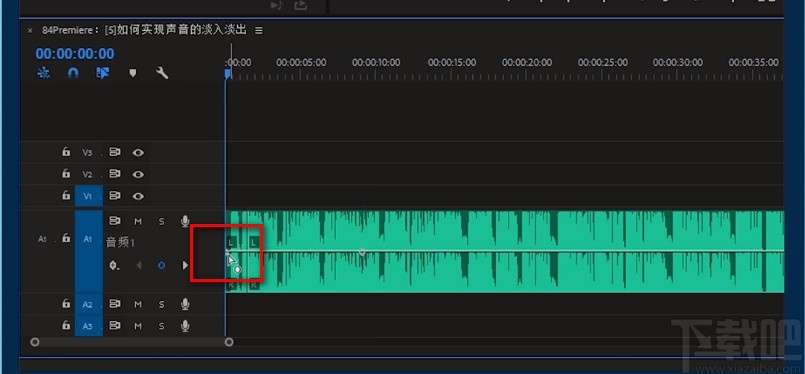The width and height of the screenshot is (805, 374).
Task: Add marker using the marker icon
Action: (132, 73)
